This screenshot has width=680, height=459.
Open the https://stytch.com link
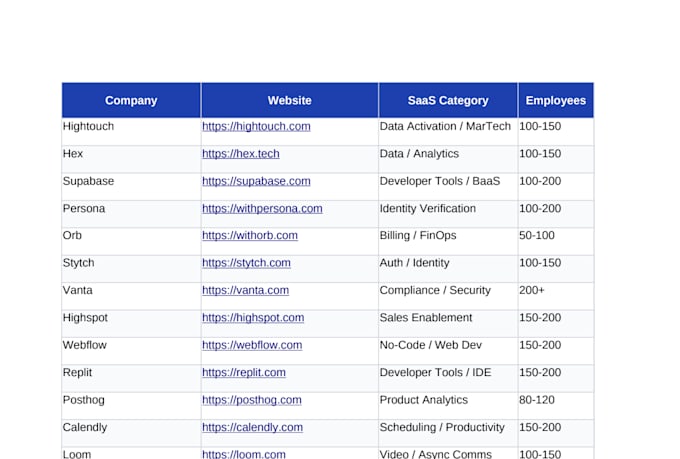[x=246, y=262]
